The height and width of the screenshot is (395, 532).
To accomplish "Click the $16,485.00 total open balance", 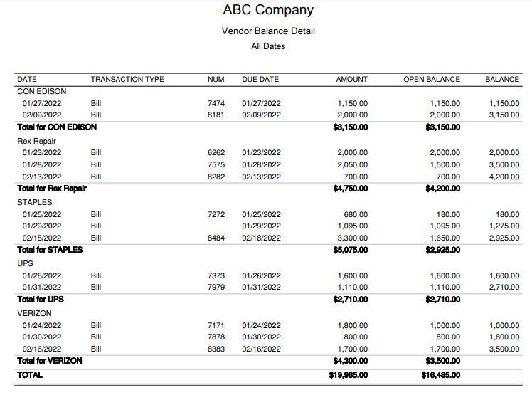I will click(441, 374).
